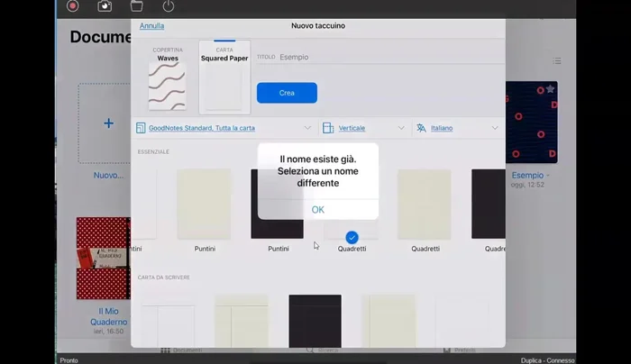This screenshot has width=631, height=364.
Task: Click the oggi, 12:52 date under Esempio
Action: click(527, 185)
